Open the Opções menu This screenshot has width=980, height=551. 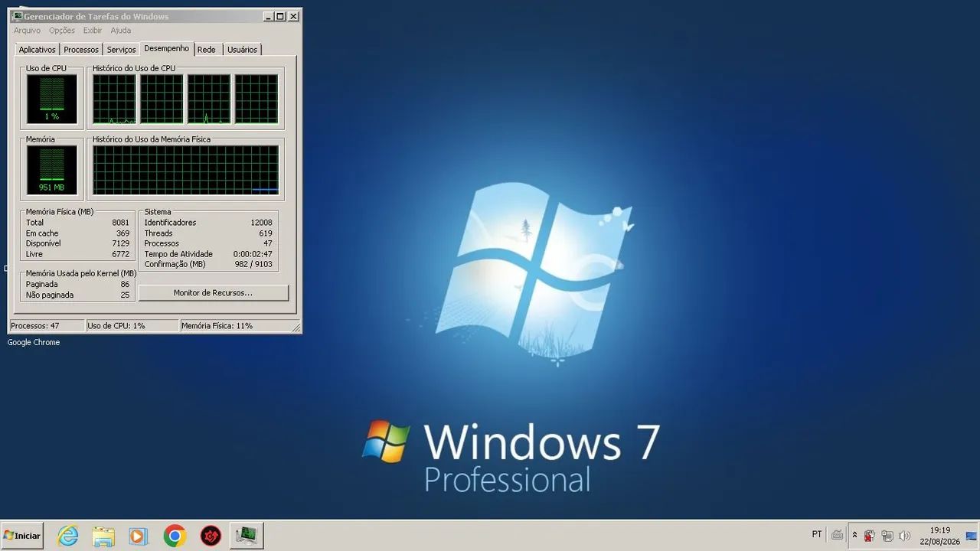coord(62,31)
